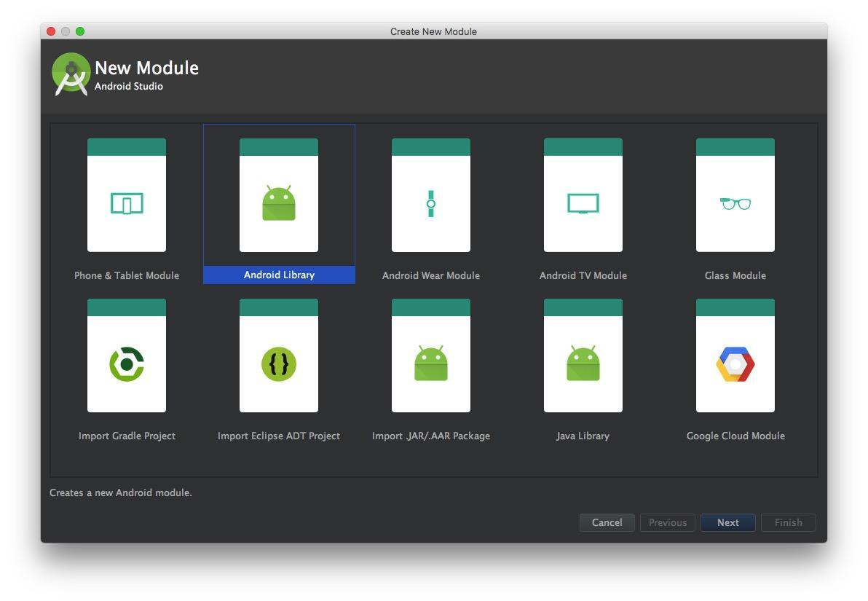Select the Import .JAR/.AAR Package icon

431,356
